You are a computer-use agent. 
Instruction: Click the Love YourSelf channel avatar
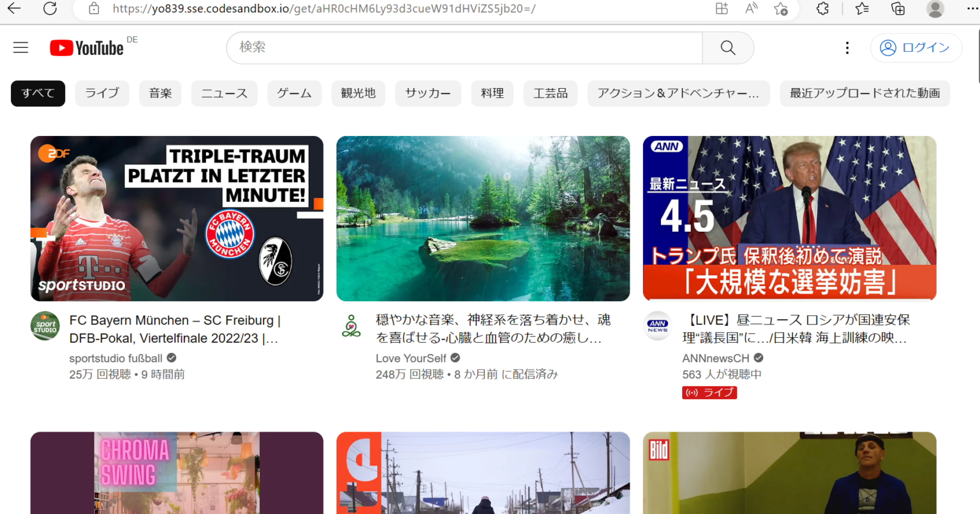point(351,326)
